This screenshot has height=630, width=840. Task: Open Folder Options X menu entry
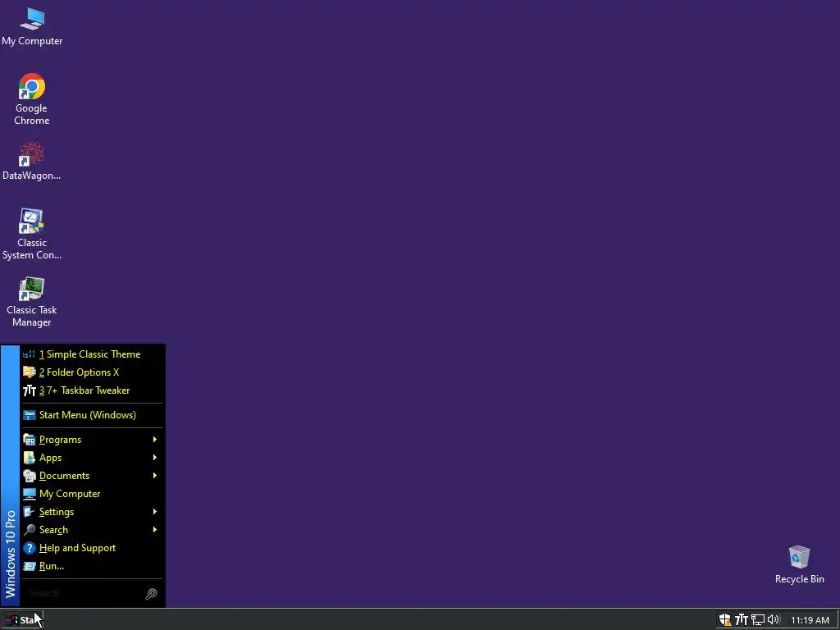coord(92,372)
